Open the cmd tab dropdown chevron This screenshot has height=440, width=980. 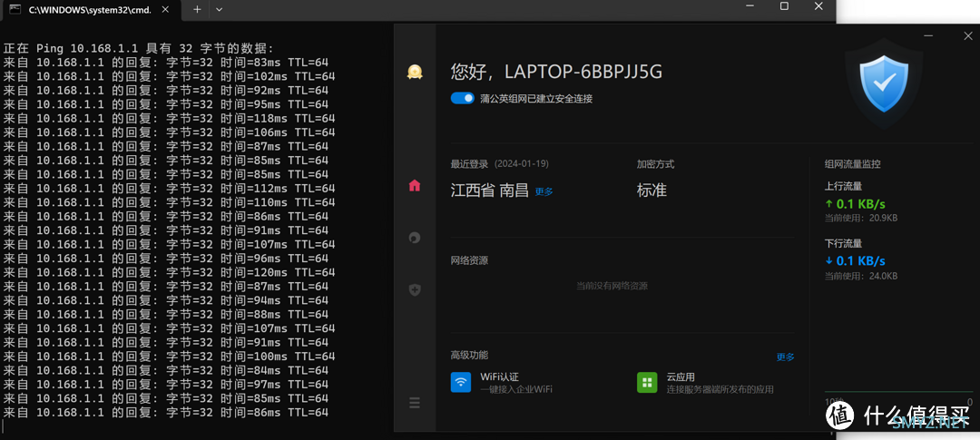click(219, 9)
